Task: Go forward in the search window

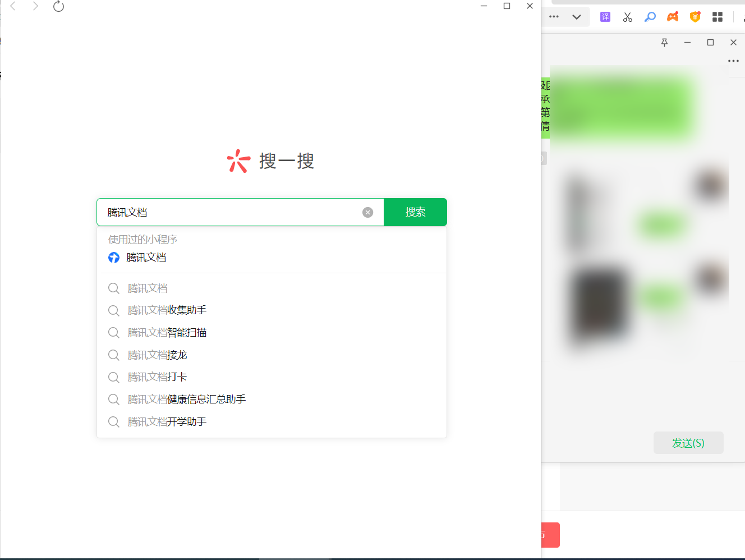Action: click(35, 6)
